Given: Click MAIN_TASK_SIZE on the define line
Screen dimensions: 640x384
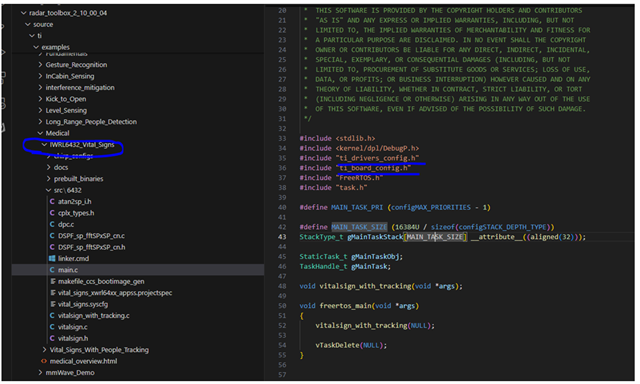Looking at the screenshot, I should coord(359,227).
